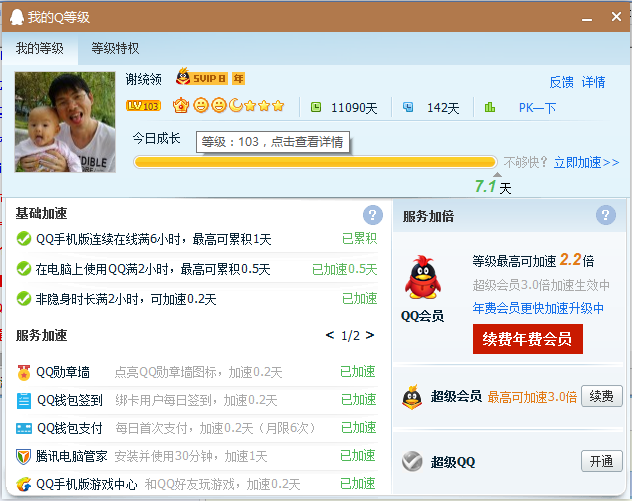Click the QQ勋章墙 medal icon
Screen dimensions: 632x501
point(24,372)
